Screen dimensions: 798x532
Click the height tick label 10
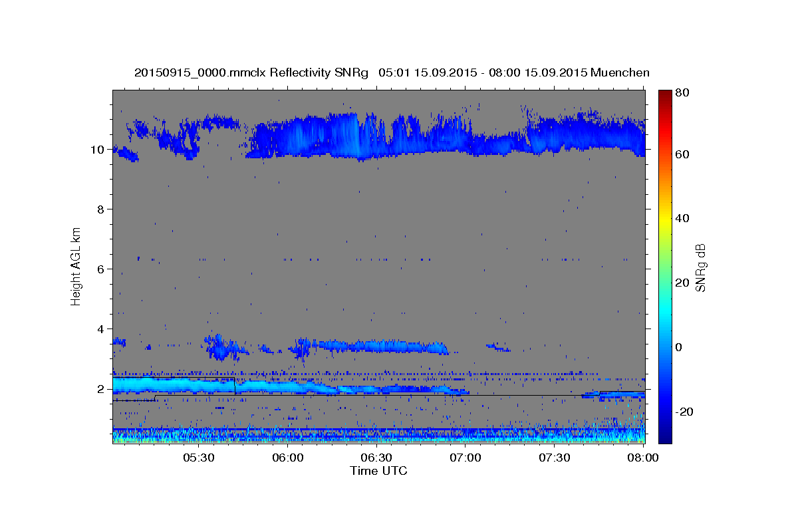coord(98,150)
